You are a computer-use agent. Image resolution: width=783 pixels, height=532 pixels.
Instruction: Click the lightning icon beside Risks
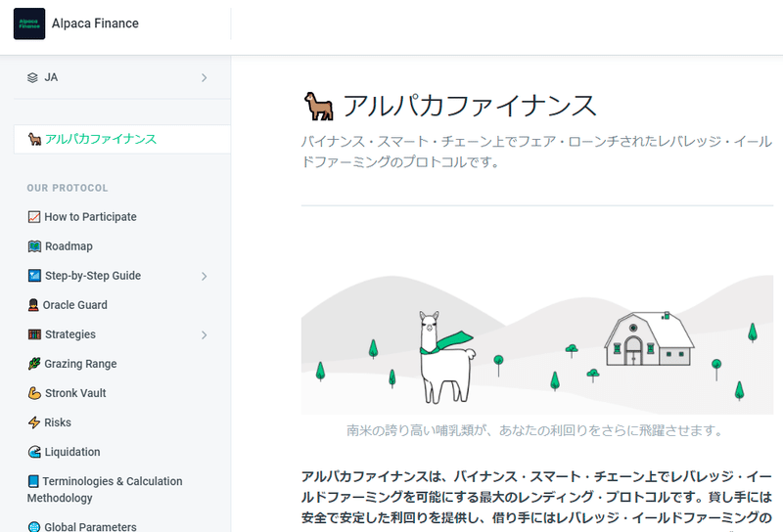tap(34, 422)
